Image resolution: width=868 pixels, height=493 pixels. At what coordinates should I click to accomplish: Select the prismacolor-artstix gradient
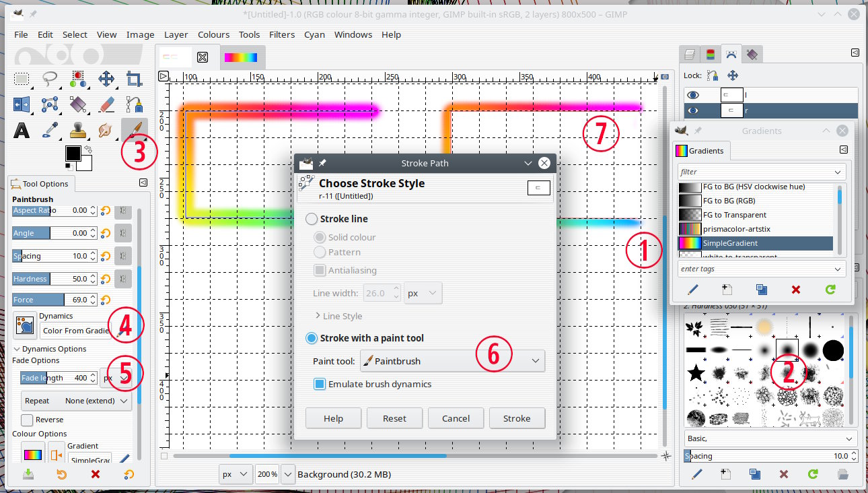[x=756, y=229]
